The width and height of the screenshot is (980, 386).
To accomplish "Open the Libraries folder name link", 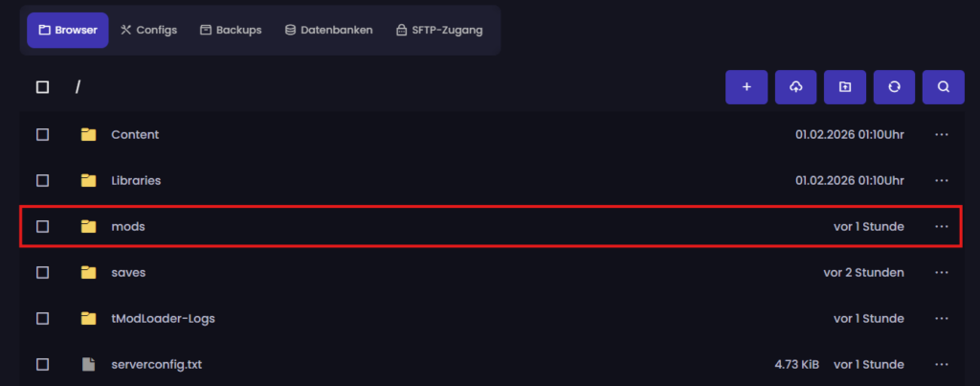I will (x=136, y=180).
